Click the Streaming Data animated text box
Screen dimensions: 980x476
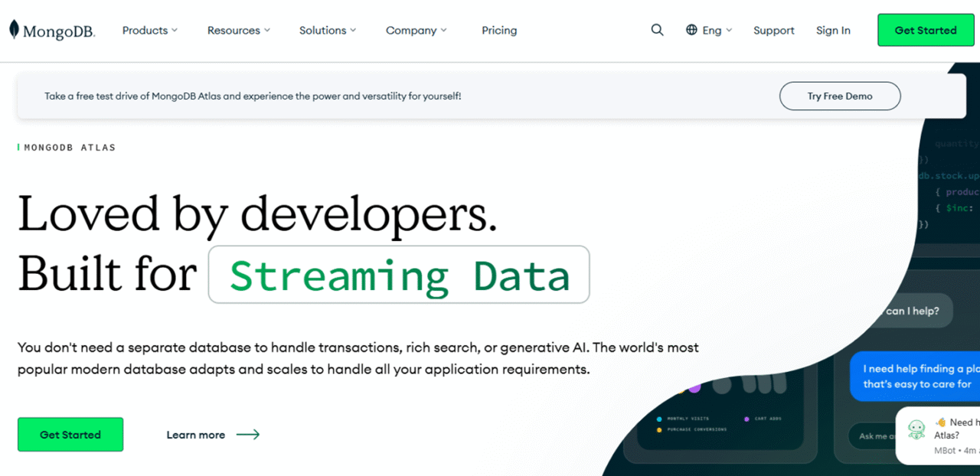(x=399, y=274)
